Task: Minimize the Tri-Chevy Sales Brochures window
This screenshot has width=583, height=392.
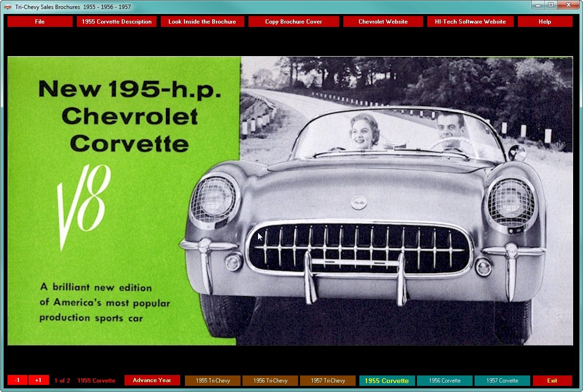Action: tap(538, 5)
